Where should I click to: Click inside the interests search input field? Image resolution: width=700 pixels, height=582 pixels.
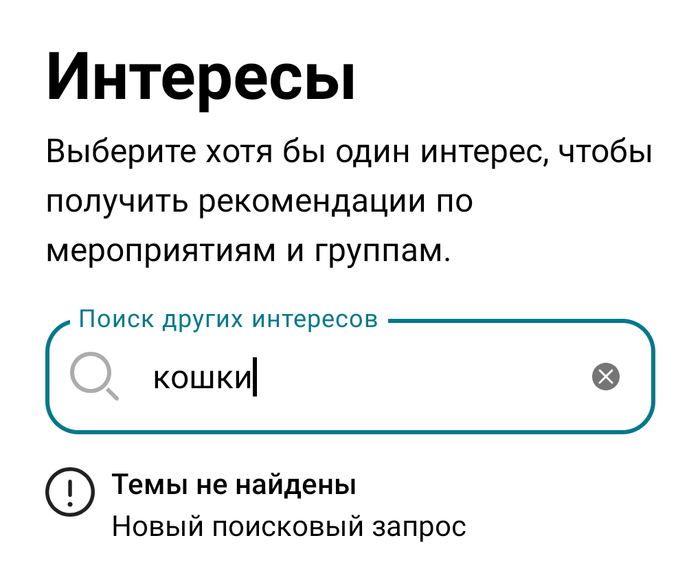pos(400,378)
